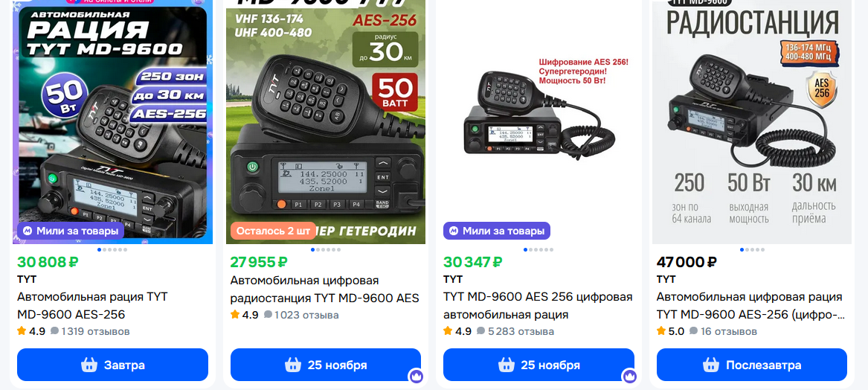Click the purple crown icon on the second product card

(416, 377)
